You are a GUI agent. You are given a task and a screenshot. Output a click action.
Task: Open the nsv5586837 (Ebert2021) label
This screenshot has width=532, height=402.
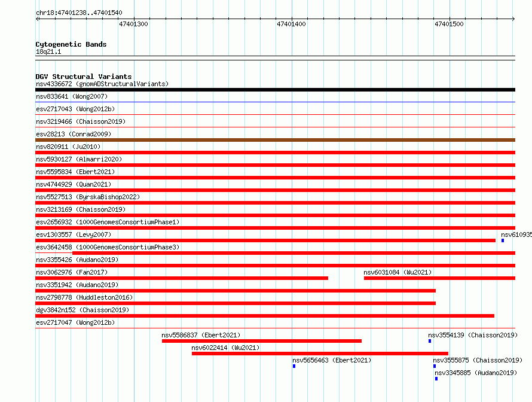tap(201, 335)
